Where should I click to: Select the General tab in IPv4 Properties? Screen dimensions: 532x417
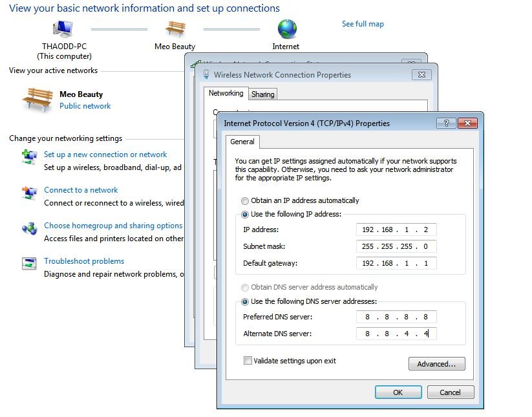point(242,142)
